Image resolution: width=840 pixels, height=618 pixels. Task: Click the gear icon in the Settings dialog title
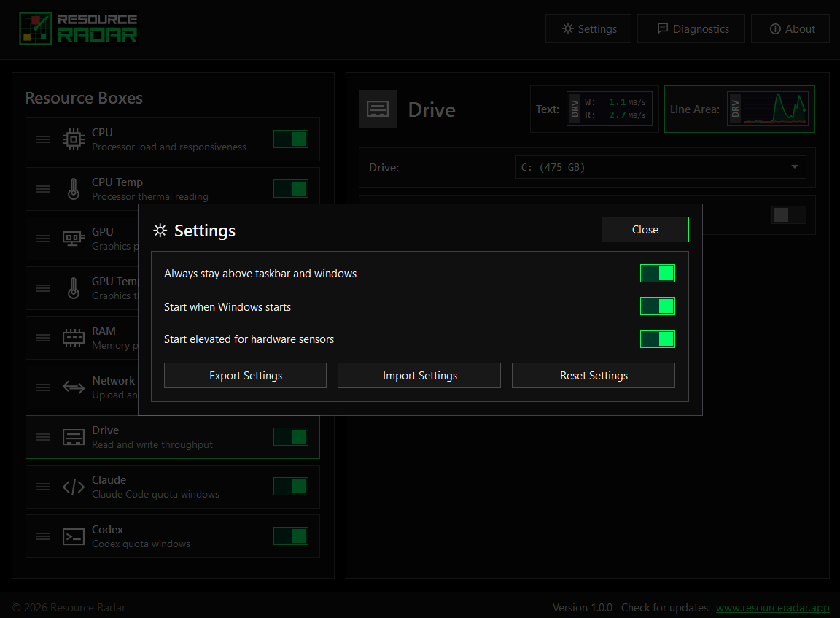click(160, 231)
